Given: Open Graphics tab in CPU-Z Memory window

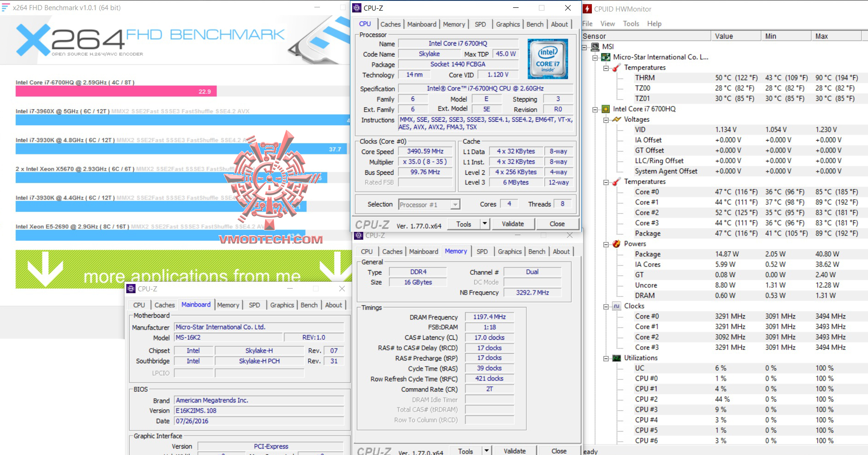Looking at the screenshot, I should click(x=510, y=252).
